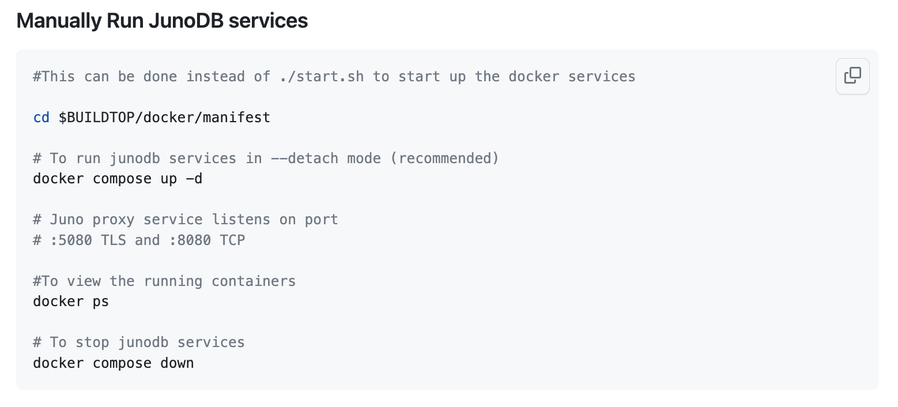Click the docker ps command
Screen dimensions: 898x407
click(x=71, y=301)
